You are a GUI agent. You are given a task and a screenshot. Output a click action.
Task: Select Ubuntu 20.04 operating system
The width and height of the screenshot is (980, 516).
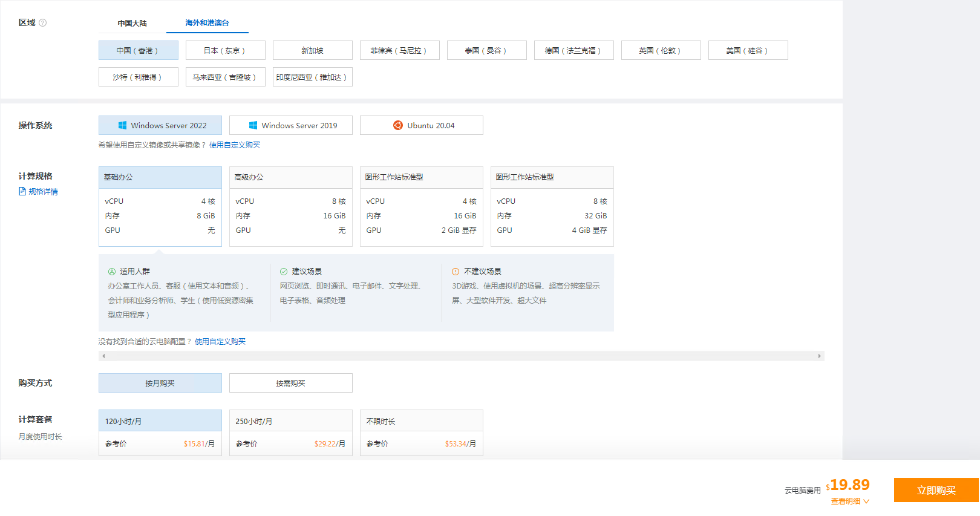pos(422,125)
